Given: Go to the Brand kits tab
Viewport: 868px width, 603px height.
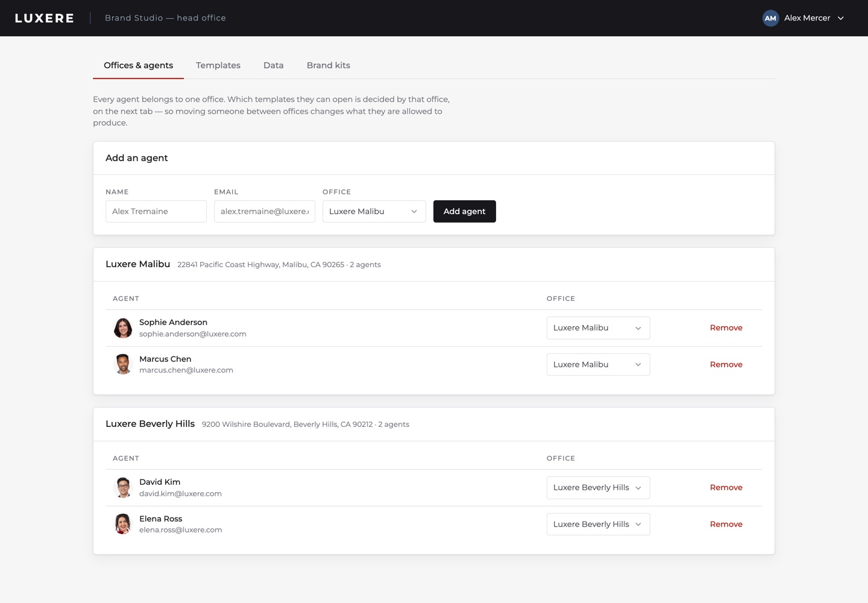Looking at the screenshot, I should point(329,65).
